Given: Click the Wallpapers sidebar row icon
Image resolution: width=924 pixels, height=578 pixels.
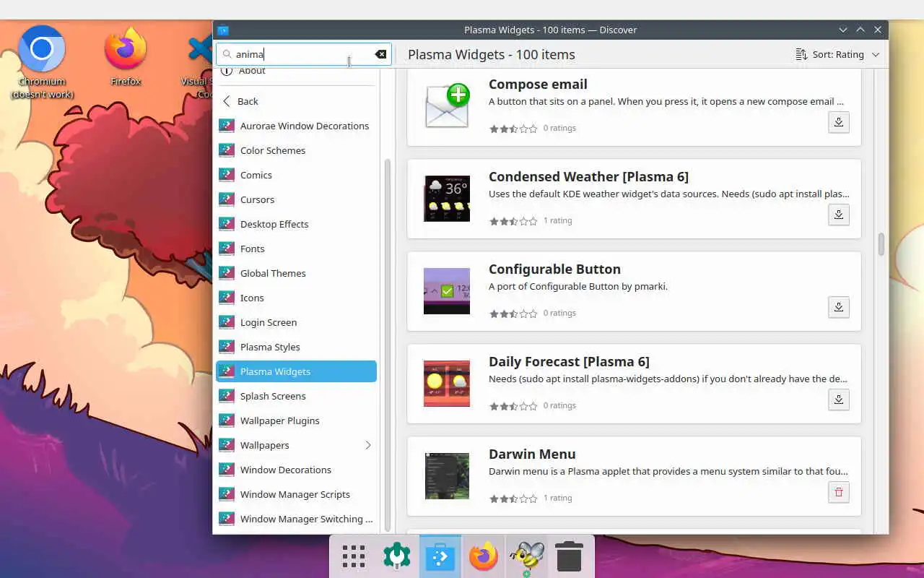Looking at the screenshot, I should (227, 445).
